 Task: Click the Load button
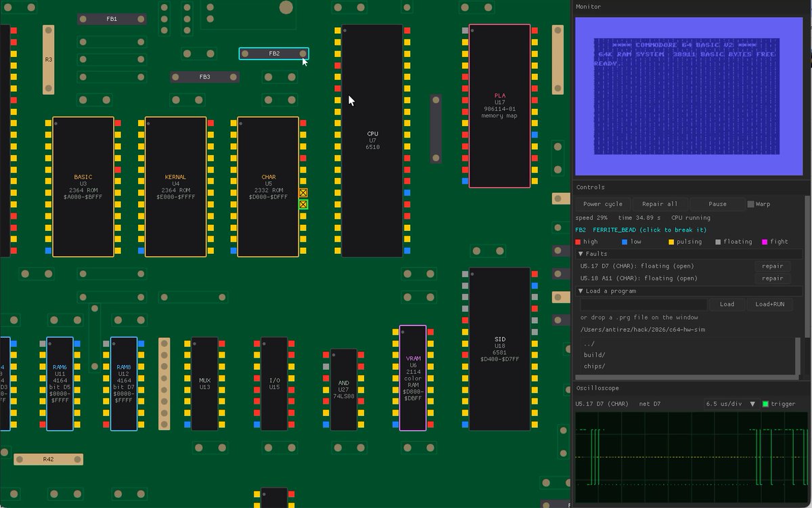[727, 304]
